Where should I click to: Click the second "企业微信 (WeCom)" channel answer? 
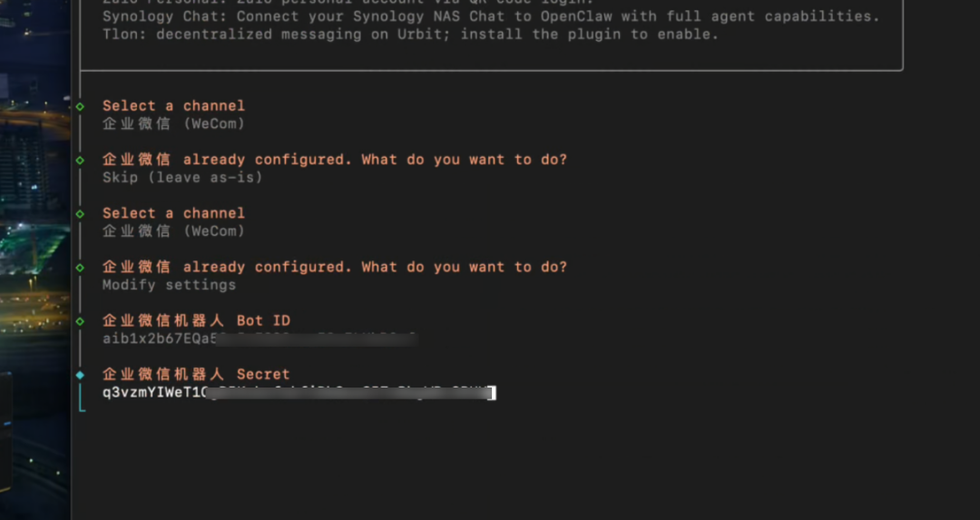pyautogui.click(x=173, y=231)
